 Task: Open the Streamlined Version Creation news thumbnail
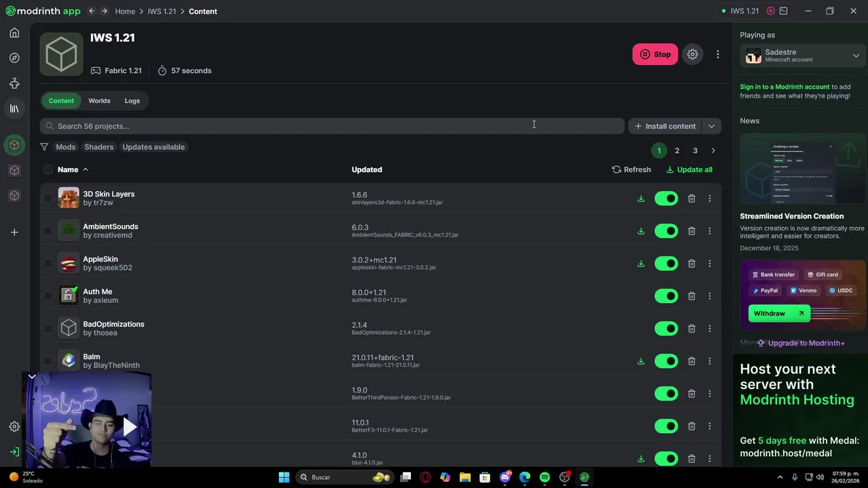(803, 169)
